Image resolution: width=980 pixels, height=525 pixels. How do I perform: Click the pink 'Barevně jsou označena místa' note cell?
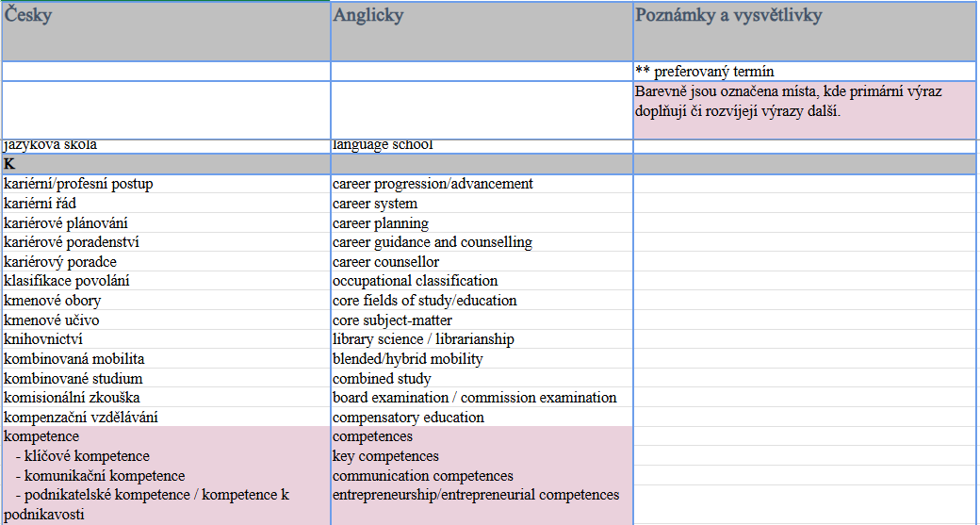pos(805,110)
